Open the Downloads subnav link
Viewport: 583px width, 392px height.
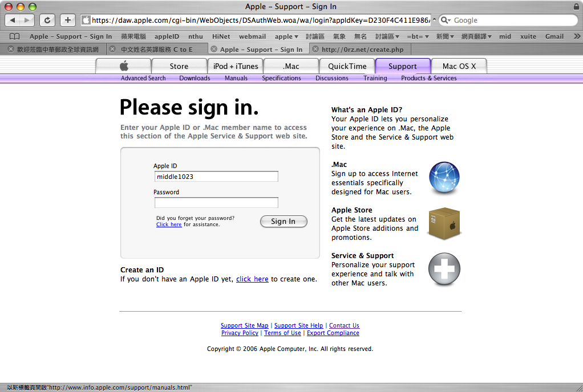[x=195, y=78]
